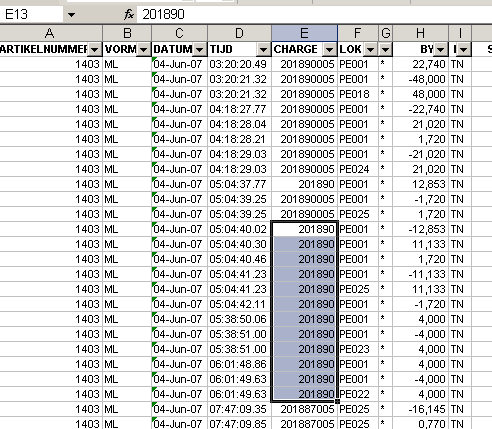492x429 pixels.
Task: Select the column H header
Action: [421, 33]
